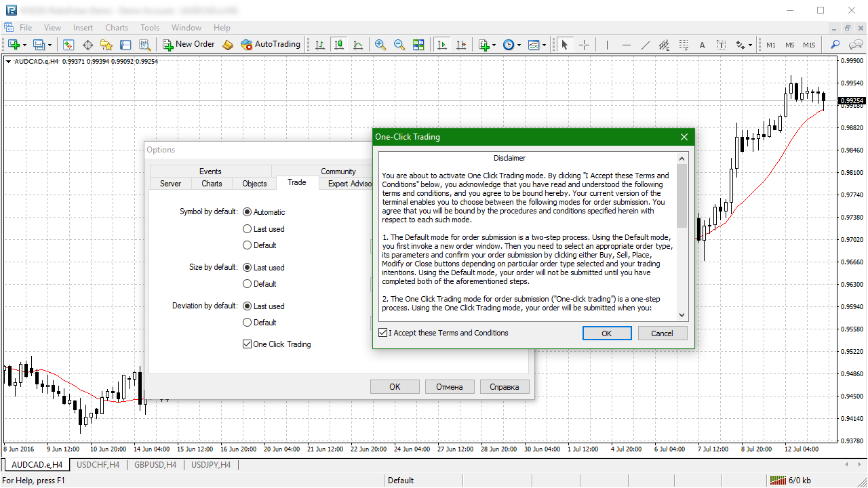
Task: Select the M15 timeframe button
Action: [x=809, y=45]
